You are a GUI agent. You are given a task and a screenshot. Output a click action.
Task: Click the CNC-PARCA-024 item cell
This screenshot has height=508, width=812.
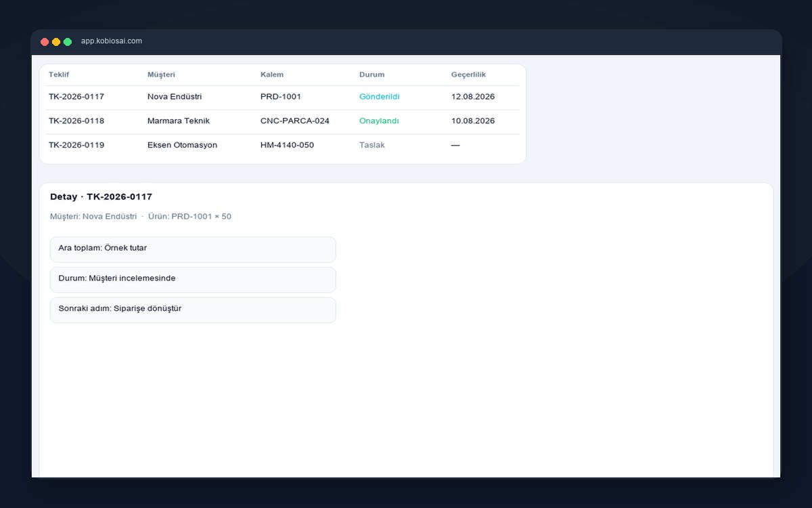click(295, 121)
